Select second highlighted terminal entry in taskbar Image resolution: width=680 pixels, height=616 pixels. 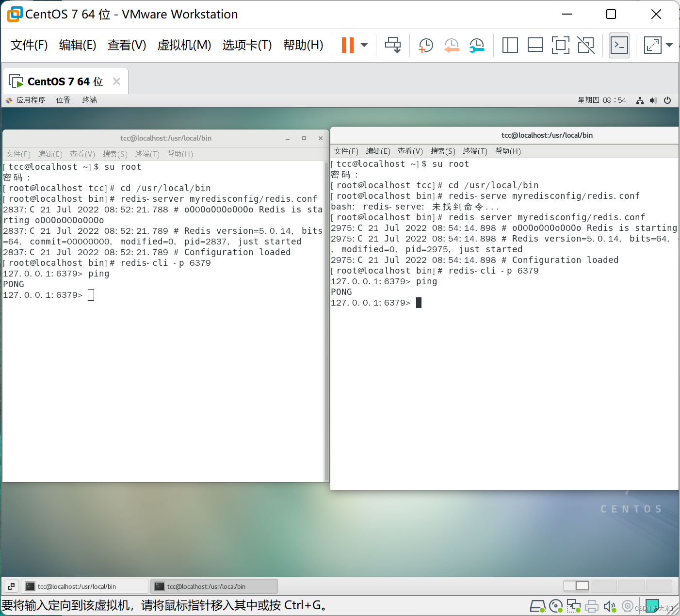(x=214, y=586)
